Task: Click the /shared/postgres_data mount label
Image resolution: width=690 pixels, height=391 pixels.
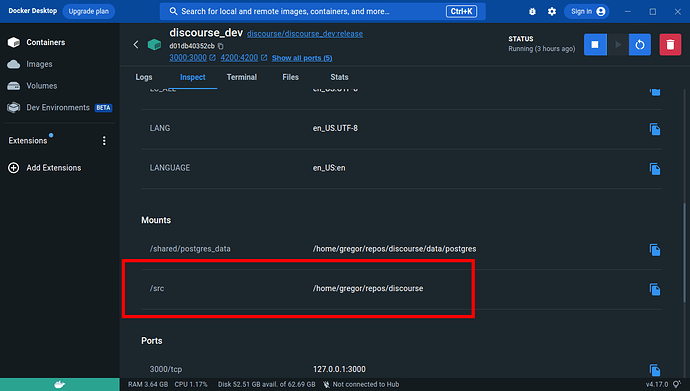Action: click(190, 249)
